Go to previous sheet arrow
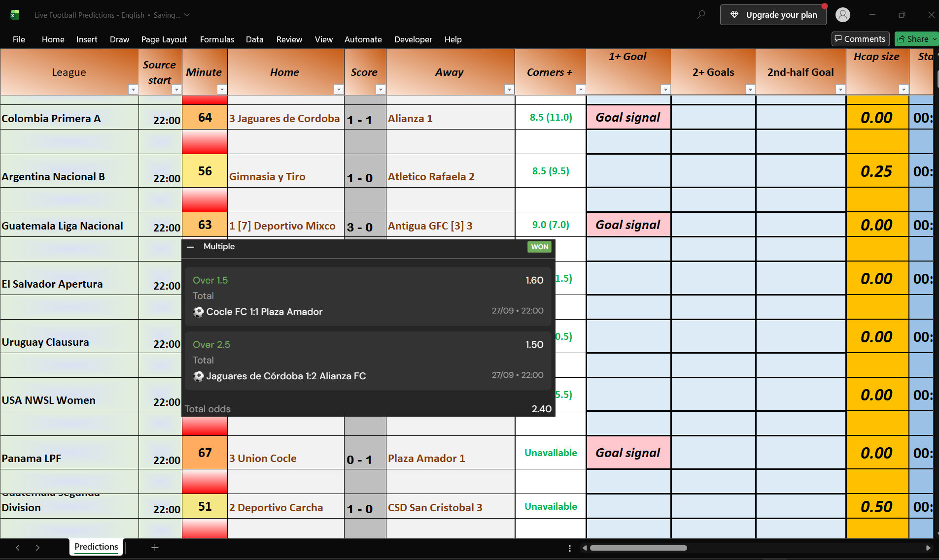This screenshot has width=939, height=560. coord(18,547)
